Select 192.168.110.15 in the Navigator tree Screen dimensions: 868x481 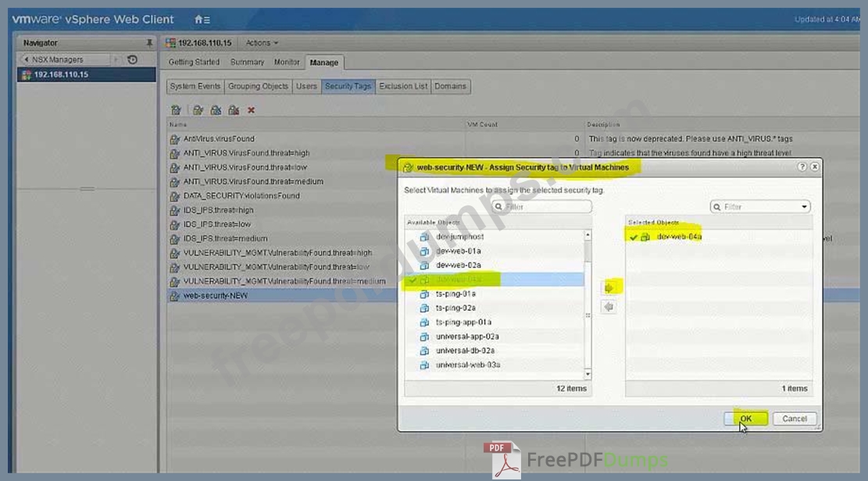(87, 75)
